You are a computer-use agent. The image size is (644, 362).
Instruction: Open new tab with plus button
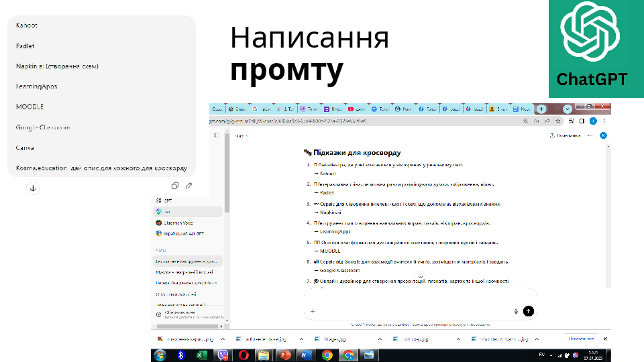[541, 109]
